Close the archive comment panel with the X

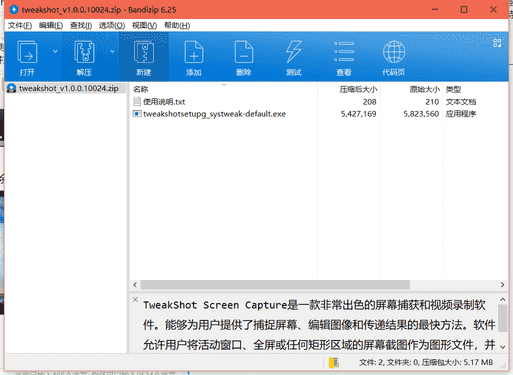tap(135, 299)
